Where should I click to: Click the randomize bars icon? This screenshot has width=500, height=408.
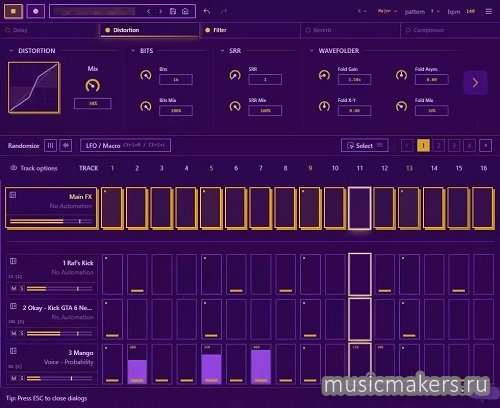coord(50,145)
